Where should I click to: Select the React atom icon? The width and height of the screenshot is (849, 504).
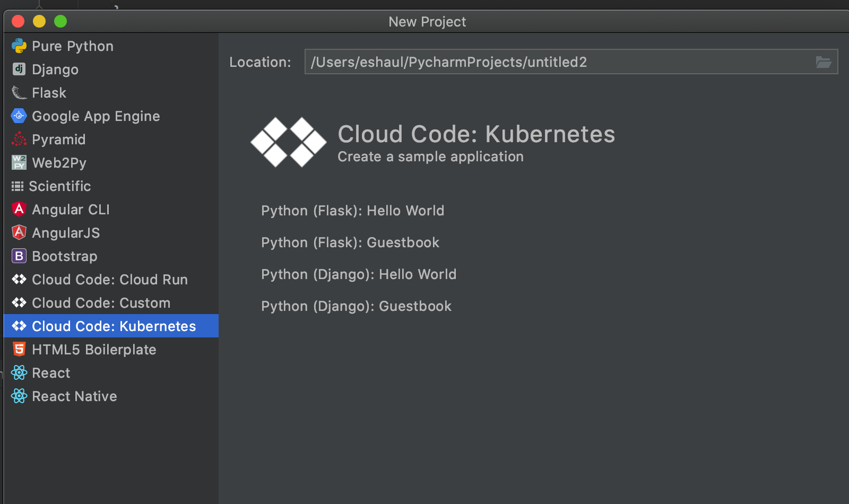(19, 372)
